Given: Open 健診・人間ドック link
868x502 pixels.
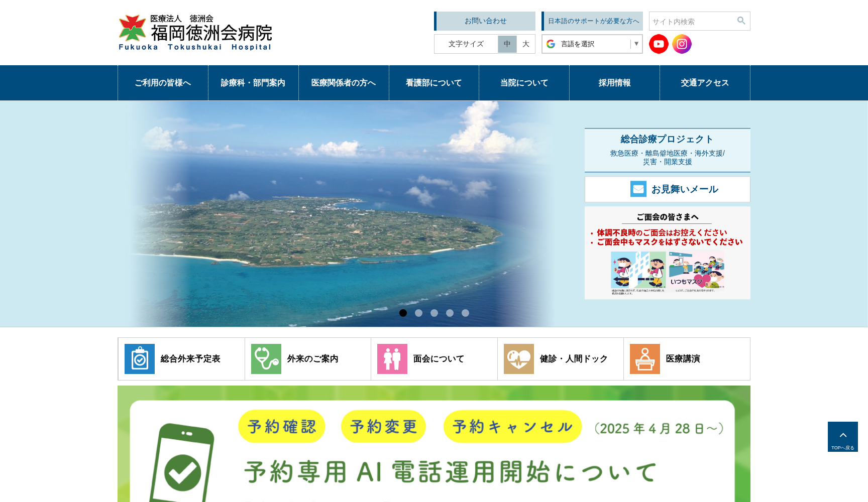Looking at the screenshot, I should 561,359.
